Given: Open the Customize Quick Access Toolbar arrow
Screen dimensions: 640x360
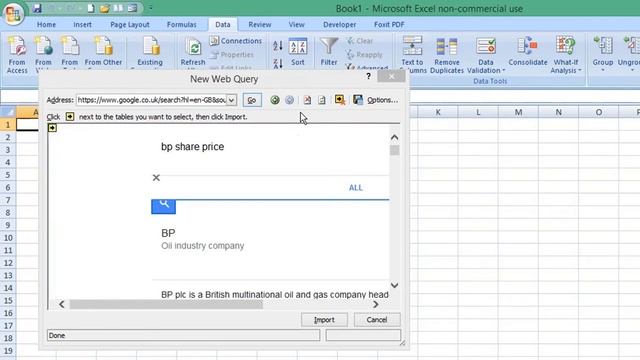Looking at the screenshot, I should pyautogui.click(x=150, y=8).
